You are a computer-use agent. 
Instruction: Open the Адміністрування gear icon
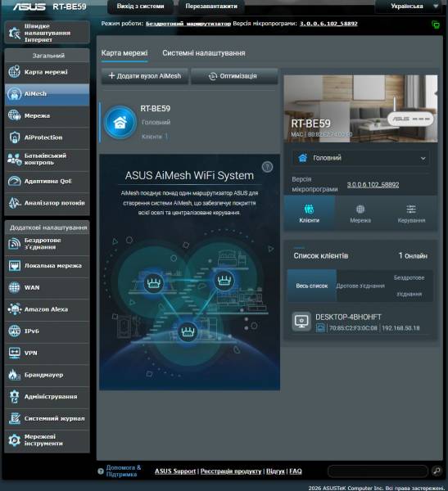point(15,396)
